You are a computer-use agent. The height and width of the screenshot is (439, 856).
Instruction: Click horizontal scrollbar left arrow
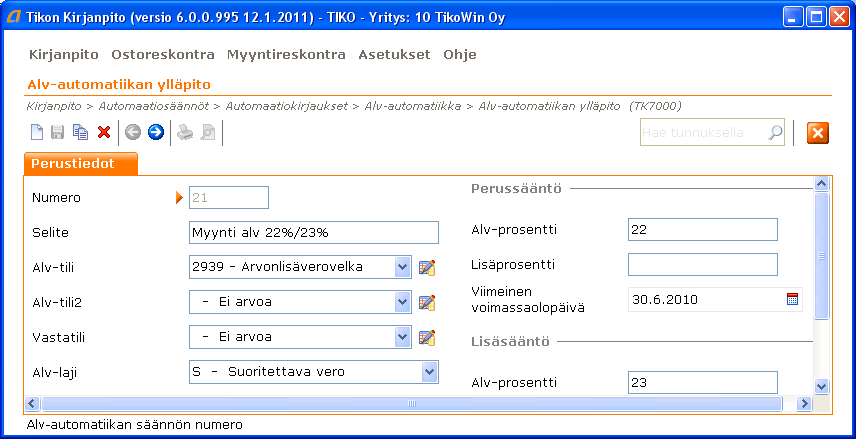(x=32, y=404)
